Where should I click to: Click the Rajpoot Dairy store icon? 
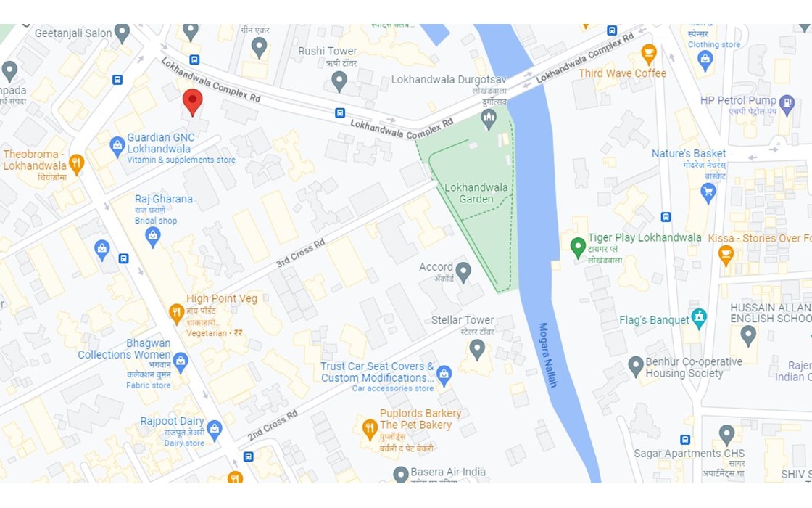pyautogui.click(x=215, y=430)
